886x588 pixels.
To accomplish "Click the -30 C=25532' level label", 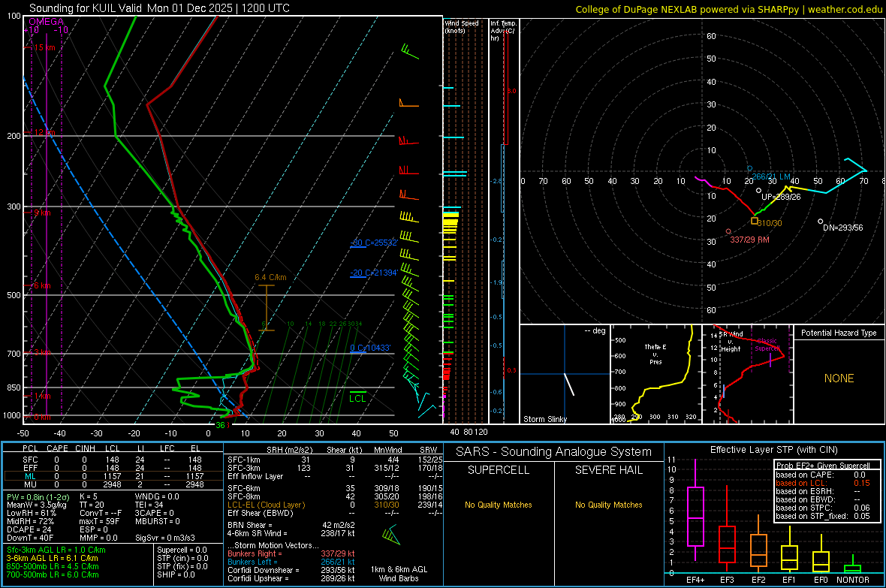I will coord(374,243).
